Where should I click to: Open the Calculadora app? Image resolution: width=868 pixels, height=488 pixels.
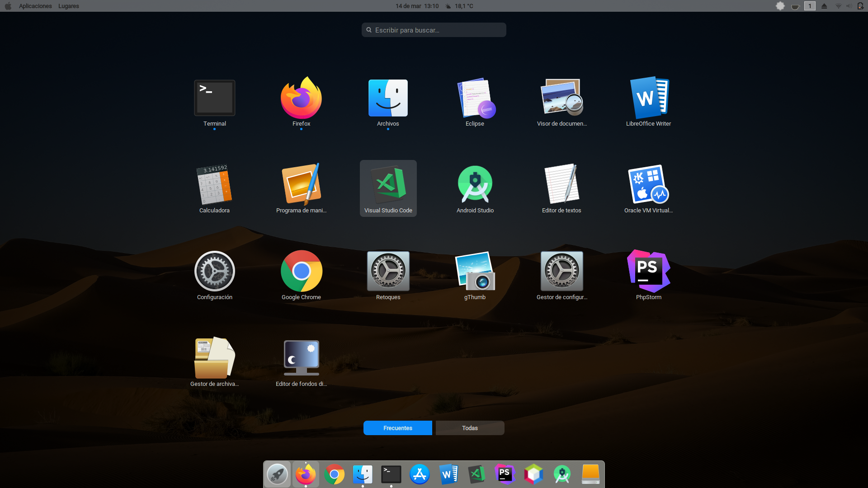[214, 189]
